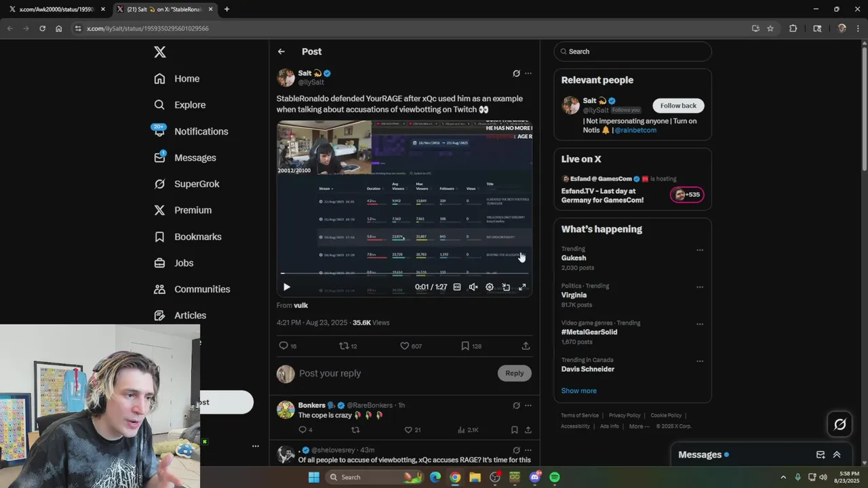Reload the page in the browser

click(x=42, y=28)
